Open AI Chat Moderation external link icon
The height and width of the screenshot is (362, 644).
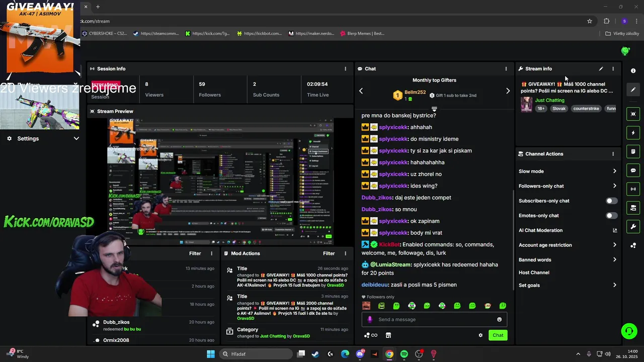615,230
